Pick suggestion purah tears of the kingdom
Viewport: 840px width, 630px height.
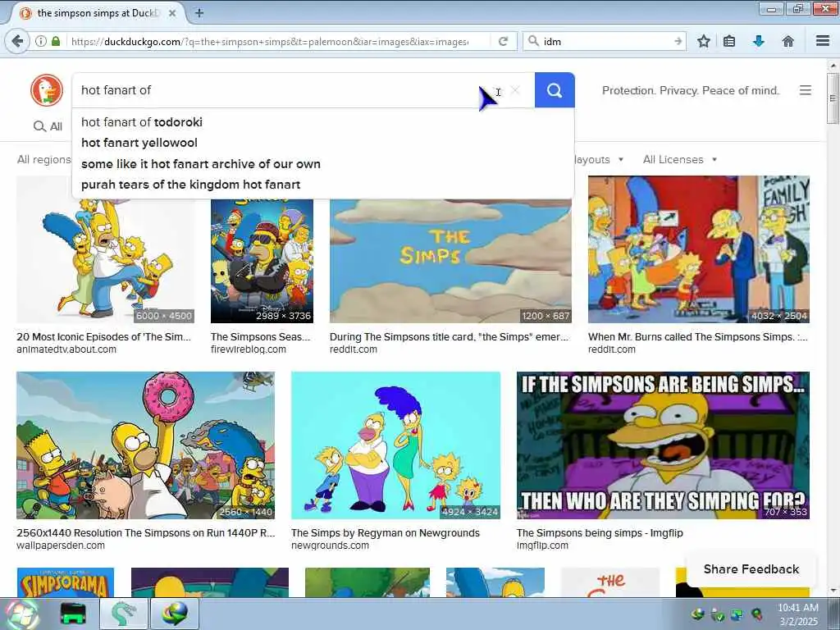322,185
